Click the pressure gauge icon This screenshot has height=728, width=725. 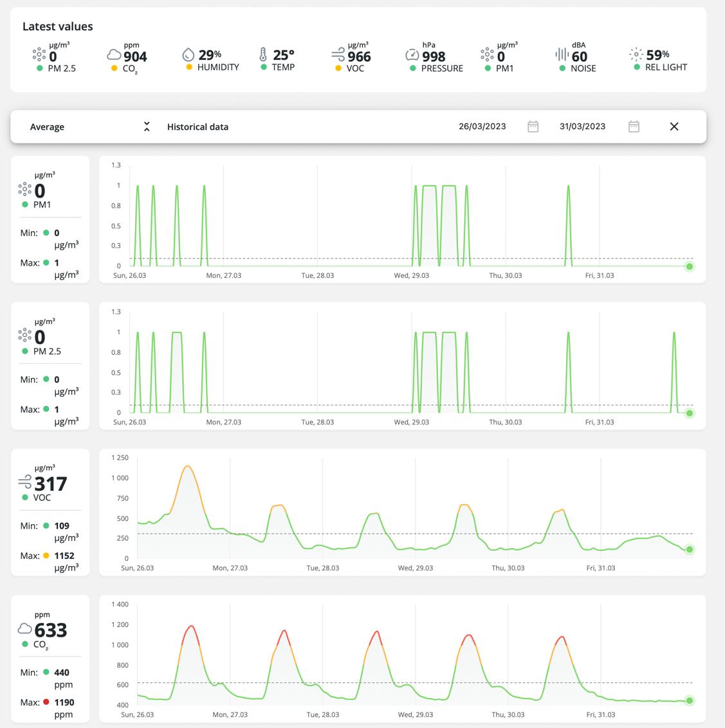[x=412, y=55]
